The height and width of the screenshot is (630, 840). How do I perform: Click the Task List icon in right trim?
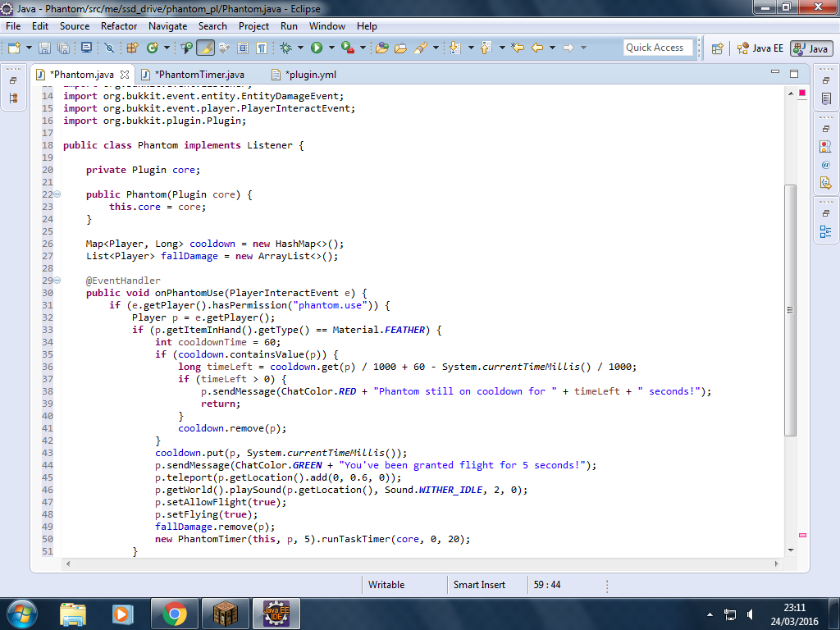click(x=825, y=98)
